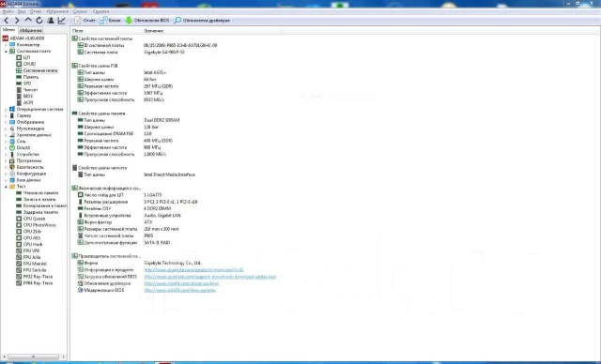Open the CPU ZLib benchmark
Image resolution: width=601 pixels, height=364 pixels.
29,232
